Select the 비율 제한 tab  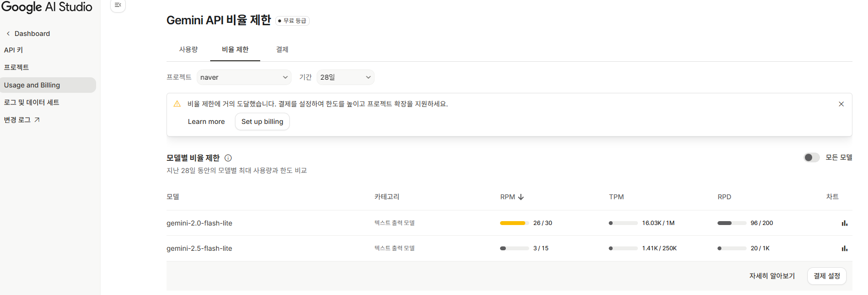point(235,50)
